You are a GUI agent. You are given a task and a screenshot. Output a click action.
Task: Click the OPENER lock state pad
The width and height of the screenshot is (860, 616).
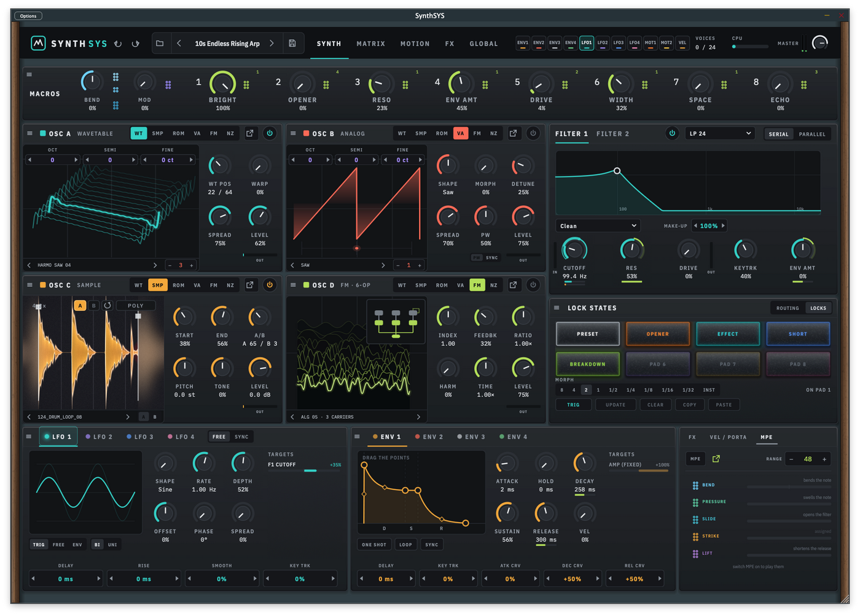(x=658, y=334)
